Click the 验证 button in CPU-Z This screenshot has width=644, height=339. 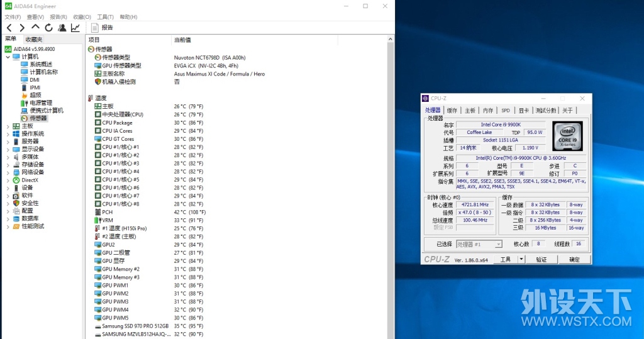tap(541, 260)
